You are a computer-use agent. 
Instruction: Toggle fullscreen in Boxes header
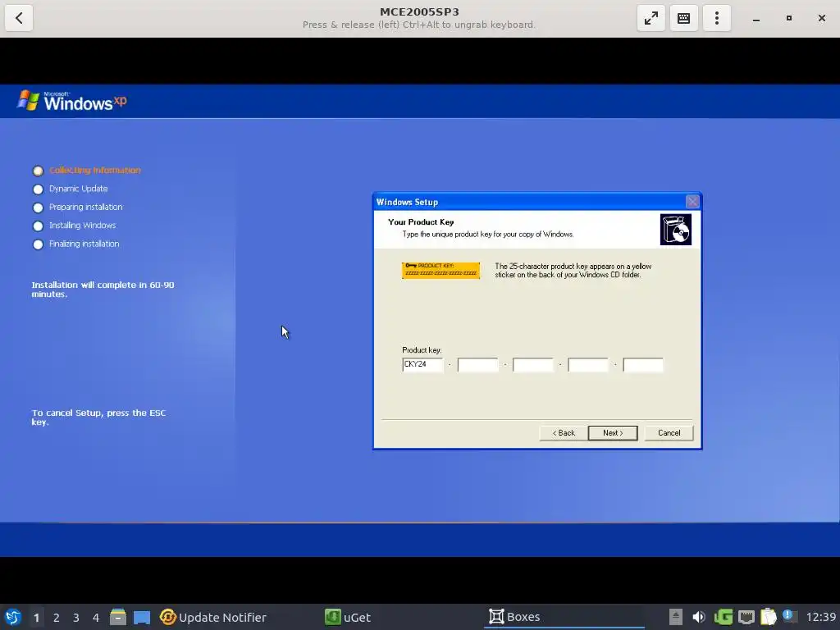(651, 18)
